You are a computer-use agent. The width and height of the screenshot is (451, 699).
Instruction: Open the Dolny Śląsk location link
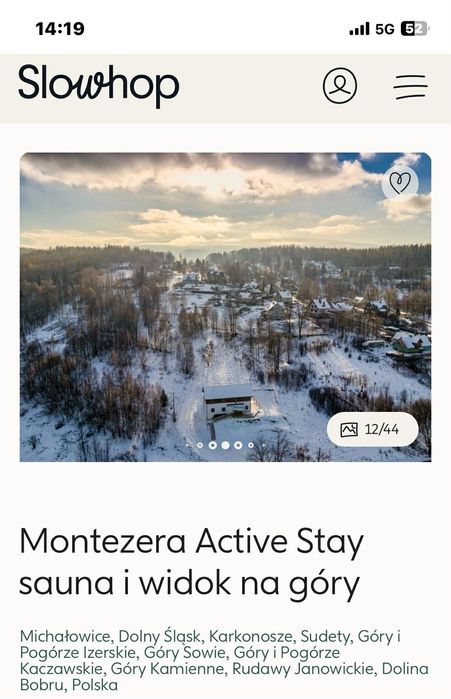[x=159, y=636]
